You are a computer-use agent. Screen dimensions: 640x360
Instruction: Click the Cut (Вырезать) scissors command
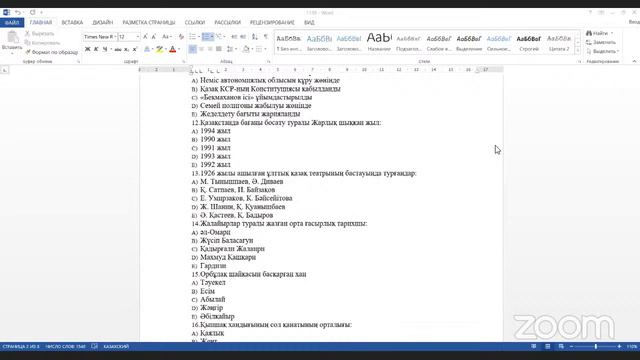click(x=40, y=33)
